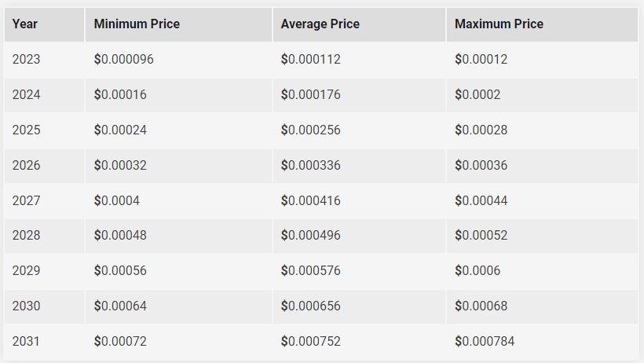Click the 2029 average price $0.000576
Viewport: 644px width, 363px height.
[x=311, y=270]
